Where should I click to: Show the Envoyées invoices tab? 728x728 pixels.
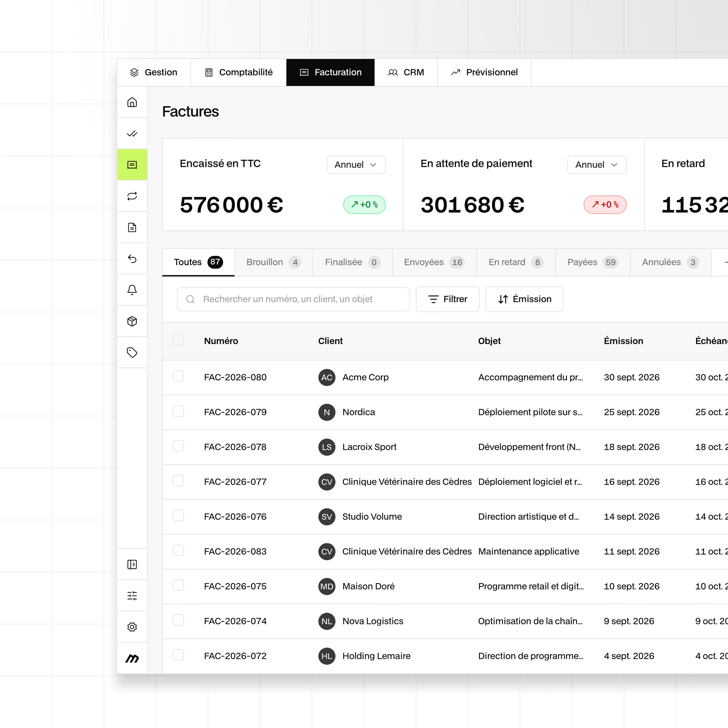click(x=434, y=262)
